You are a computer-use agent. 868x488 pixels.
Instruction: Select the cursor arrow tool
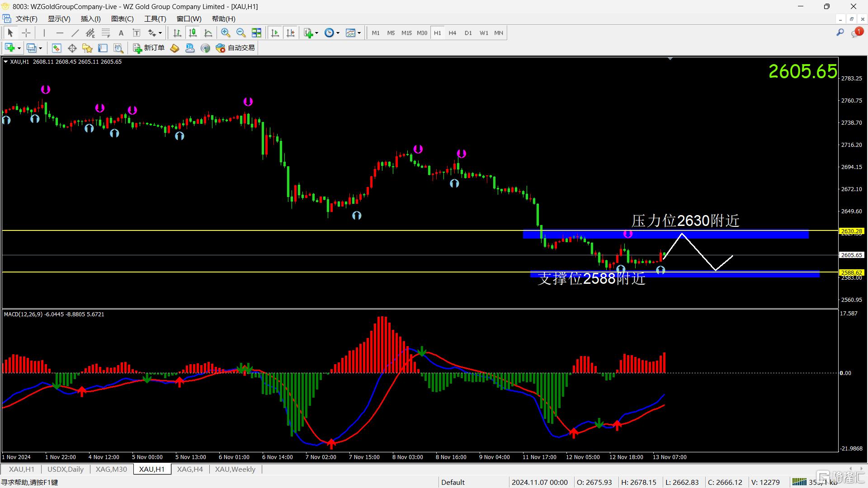[10, 33]
